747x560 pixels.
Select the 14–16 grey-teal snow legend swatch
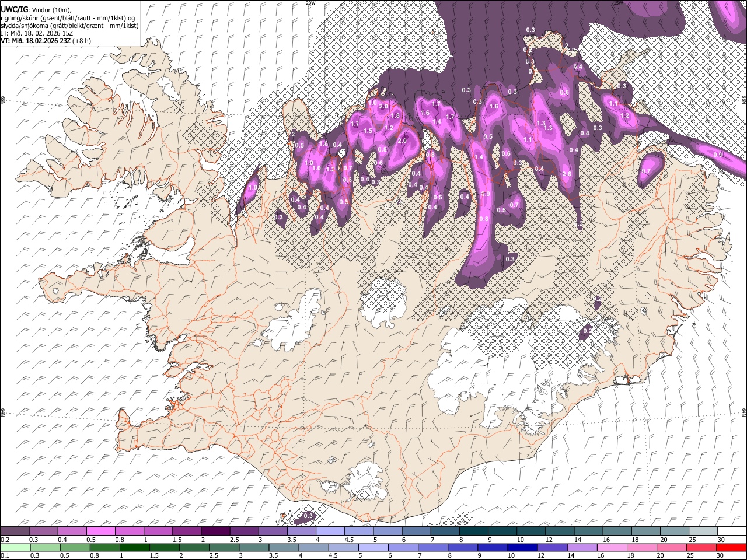[x=588, y=531]
